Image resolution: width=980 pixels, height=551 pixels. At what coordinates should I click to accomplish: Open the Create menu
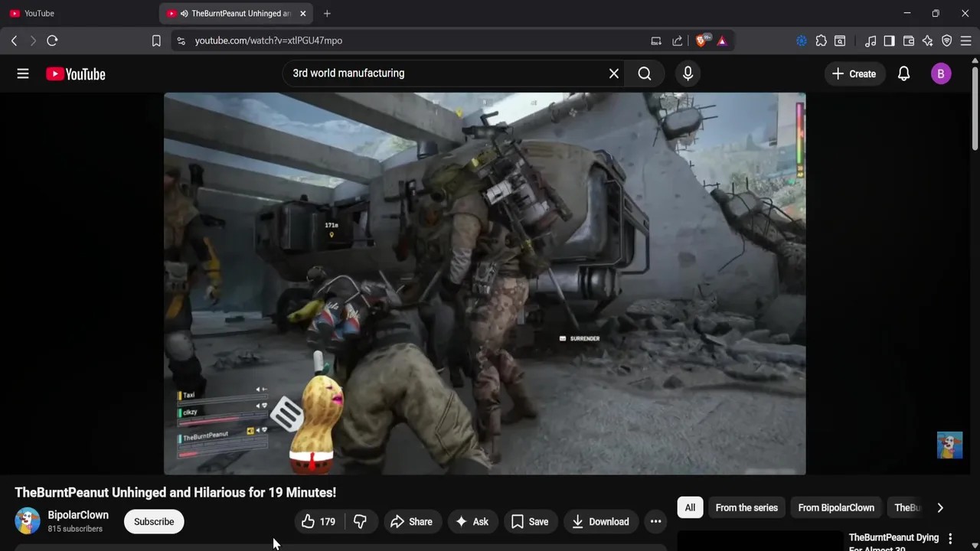(854, 73)
